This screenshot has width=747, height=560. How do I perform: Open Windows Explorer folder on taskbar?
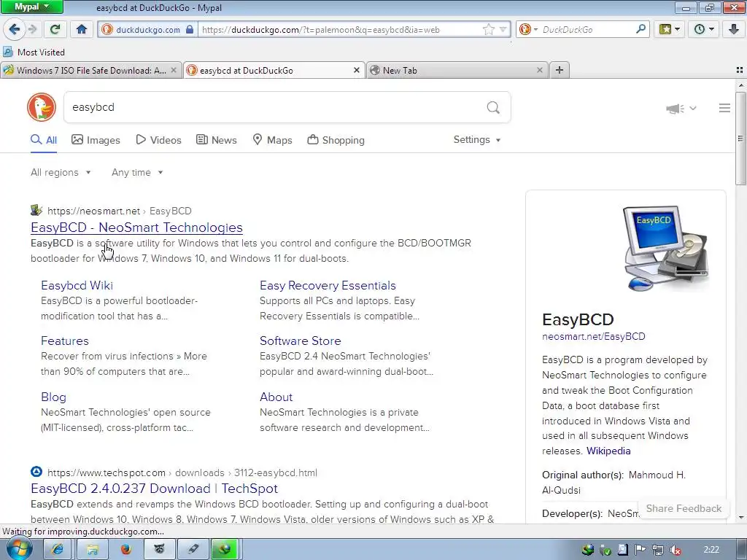pyautogui.click(x=92, y=550)
